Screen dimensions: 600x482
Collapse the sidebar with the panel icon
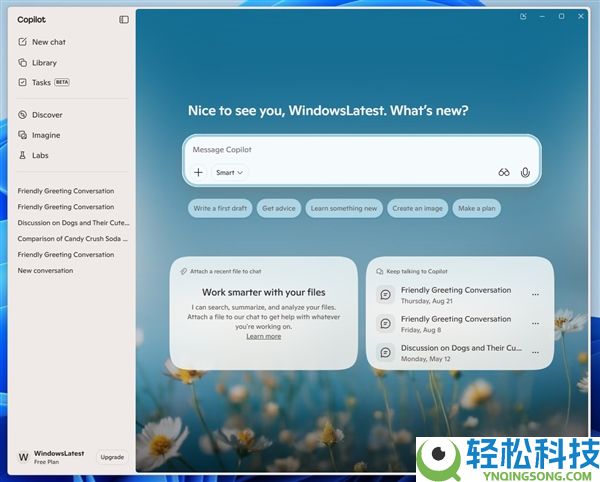124,20
